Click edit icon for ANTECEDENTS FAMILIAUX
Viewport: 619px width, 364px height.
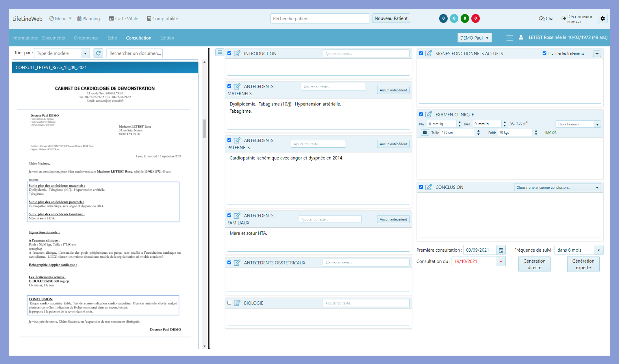(x=237, y=216)
